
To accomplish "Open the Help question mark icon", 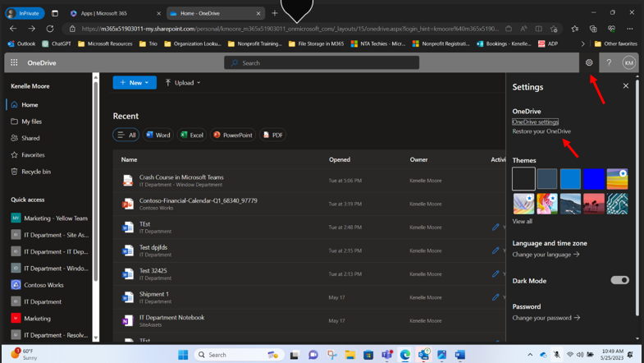I will pos(609,62).
